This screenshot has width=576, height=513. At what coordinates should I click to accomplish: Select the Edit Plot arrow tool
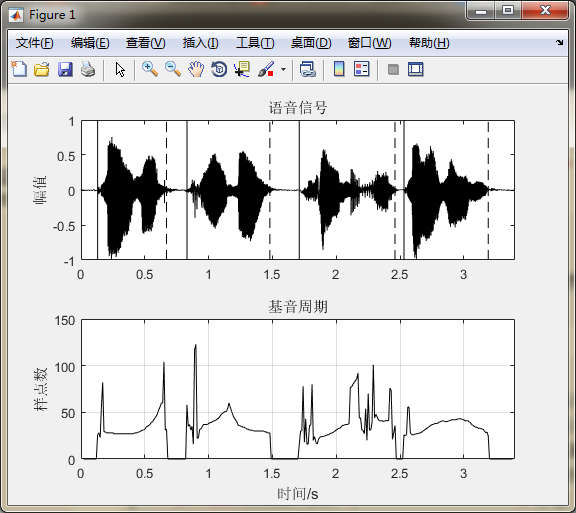pos(120,69)
